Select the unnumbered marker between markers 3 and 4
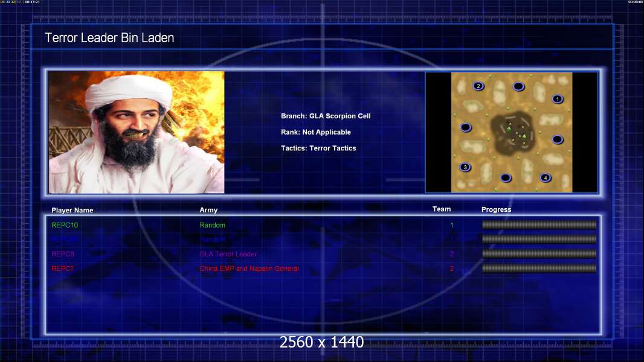The height and width of the screenshot is (362, 644). (506, 177)
